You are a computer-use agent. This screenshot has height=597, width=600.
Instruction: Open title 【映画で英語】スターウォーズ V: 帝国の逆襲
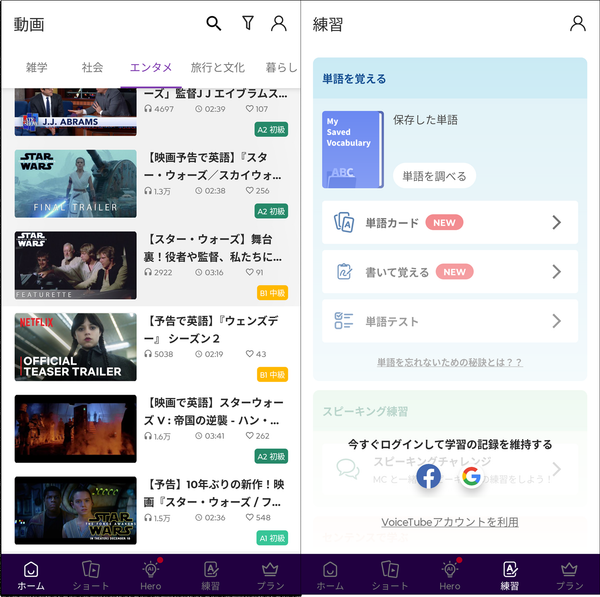[x=214, y=411]
